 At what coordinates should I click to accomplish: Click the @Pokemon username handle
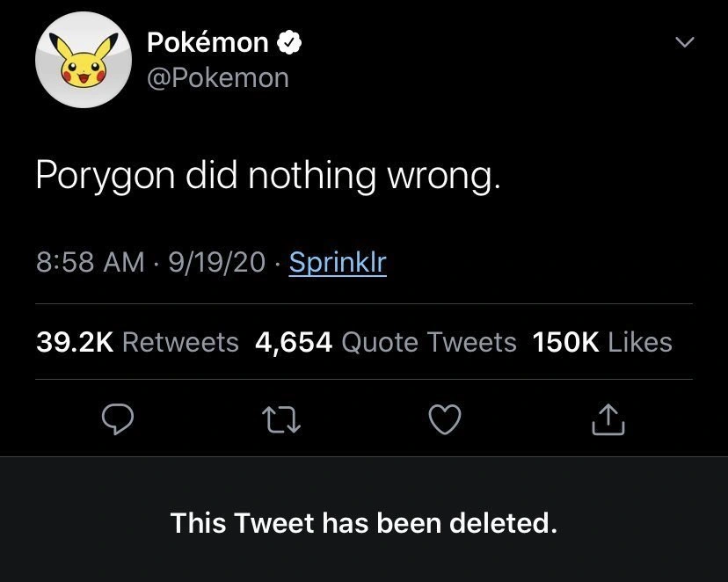tap(219, 78)
